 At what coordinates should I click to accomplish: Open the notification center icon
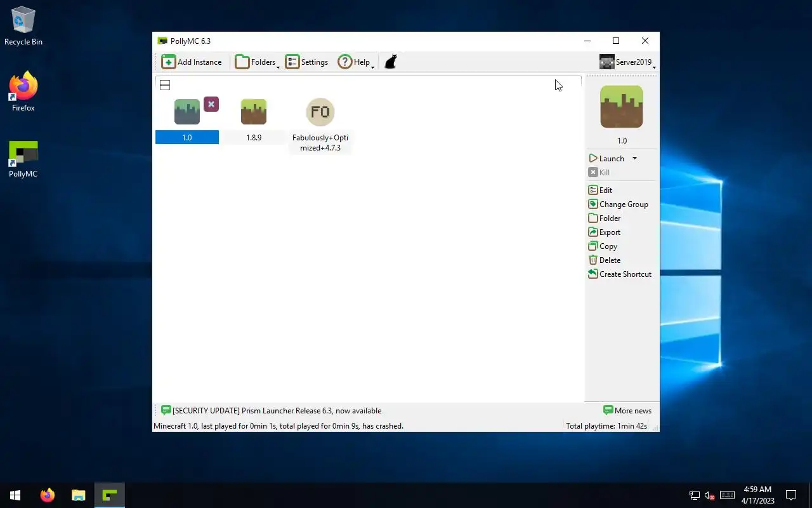[x=791, y=495]
